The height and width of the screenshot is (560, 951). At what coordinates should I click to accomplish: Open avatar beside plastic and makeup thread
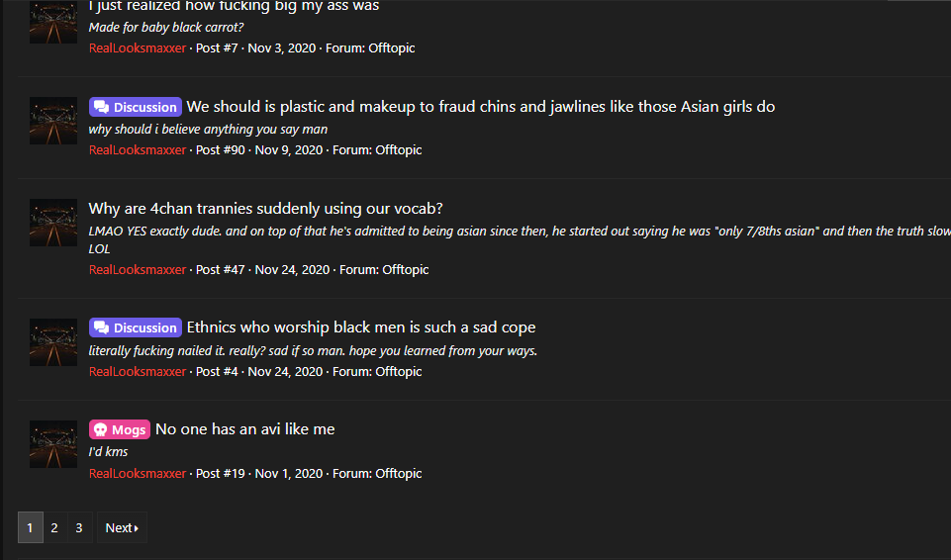pos(53,121)
